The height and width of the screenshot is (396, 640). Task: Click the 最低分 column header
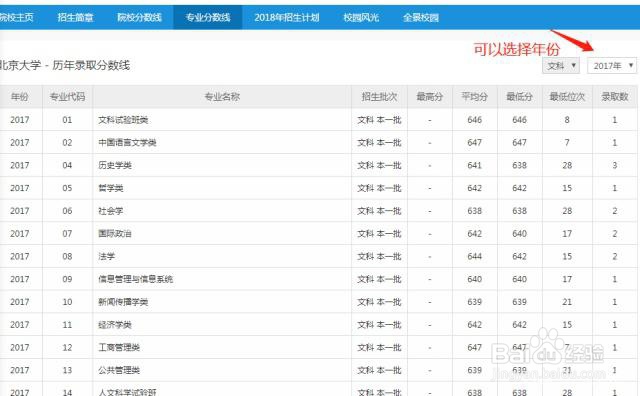[520, 97]
